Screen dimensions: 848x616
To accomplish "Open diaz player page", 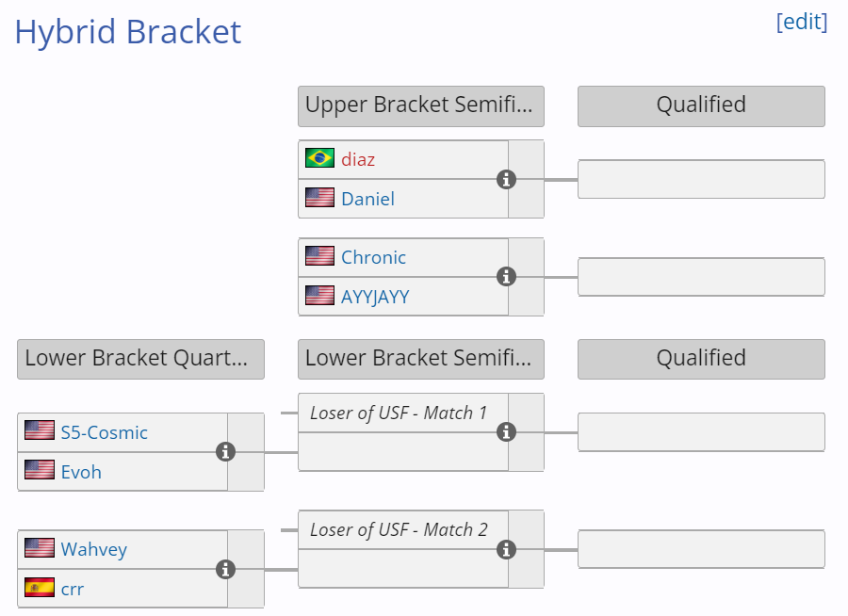I will [358, 159].
